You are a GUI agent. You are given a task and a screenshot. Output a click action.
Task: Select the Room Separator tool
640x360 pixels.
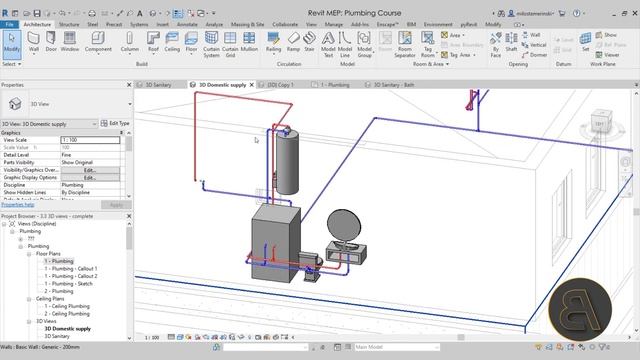(404, 44)
